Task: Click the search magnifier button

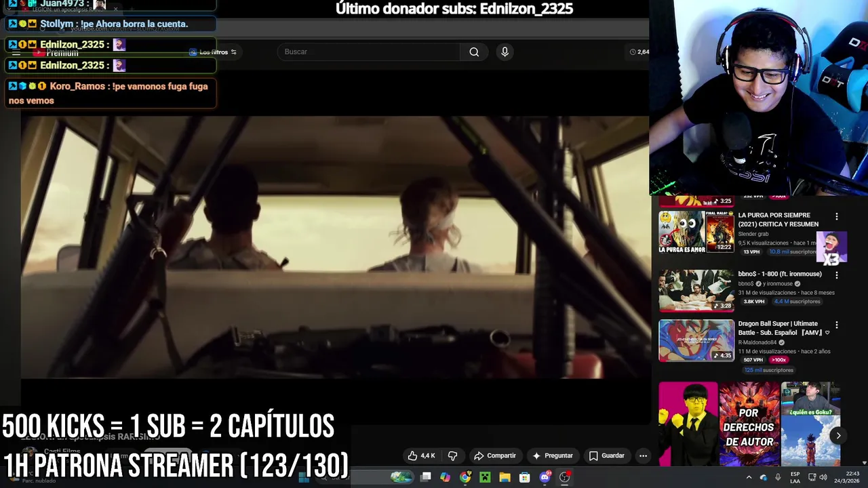Action: point(474,52)
